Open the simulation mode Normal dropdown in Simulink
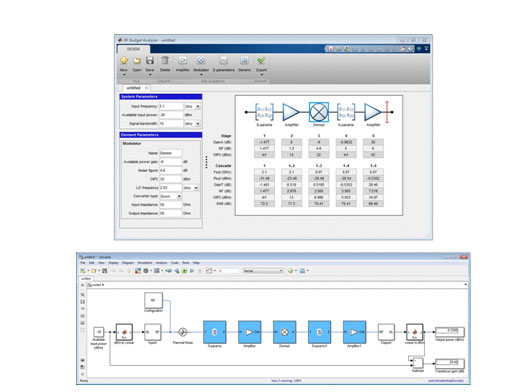The width and height of the screenshot is (523, 392). 263,271
